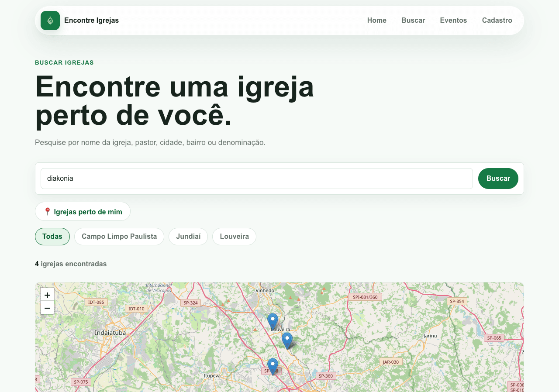Zoom out on the map

tap(47, 308)
